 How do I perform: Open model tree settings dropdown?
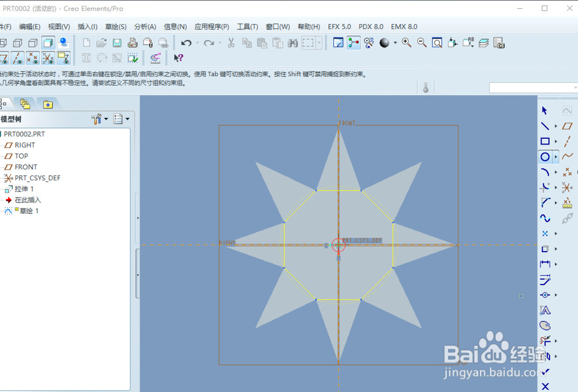[x=99, y=119]
